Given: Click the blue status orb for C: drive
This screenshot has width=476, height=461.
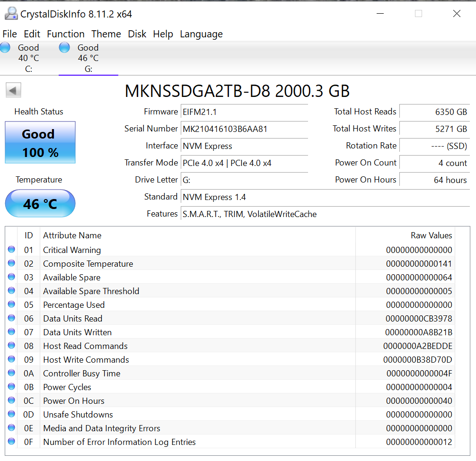Looking at the screenshot, I should [5, 47].
